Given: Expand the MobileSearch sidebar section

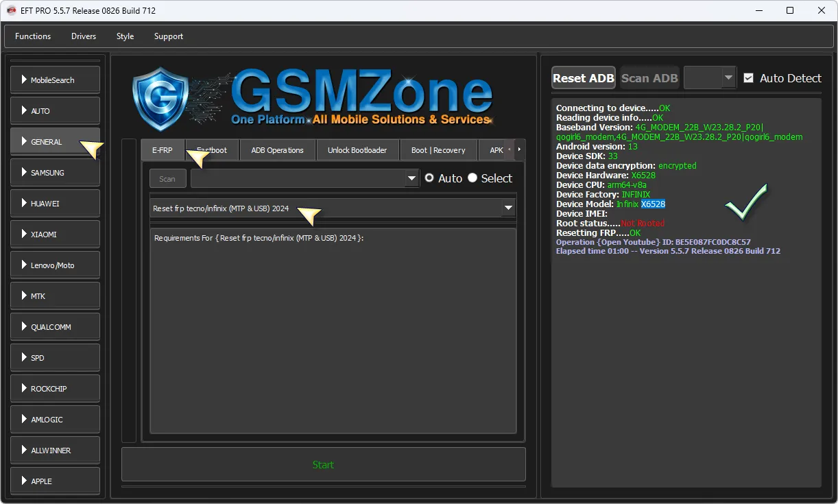Looking at the screenshot, I should point(55,80).
